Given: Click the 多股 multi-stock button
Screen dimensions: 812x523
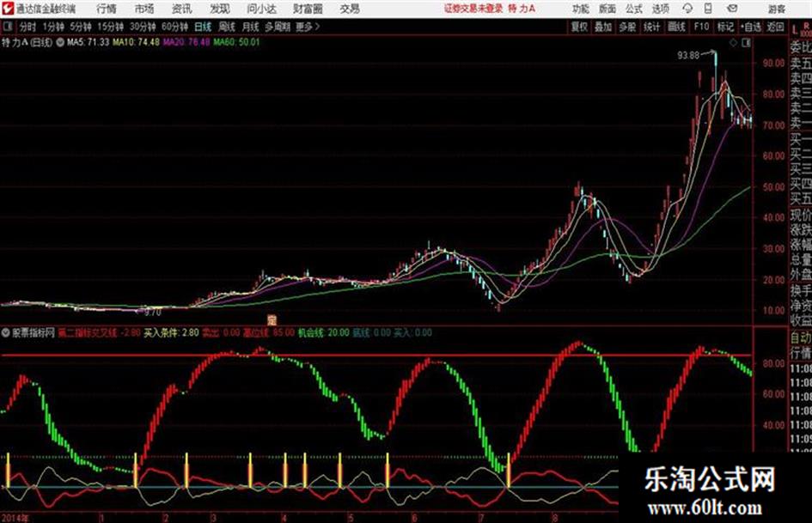Looking at the screenshot, I should click(627, 27).
